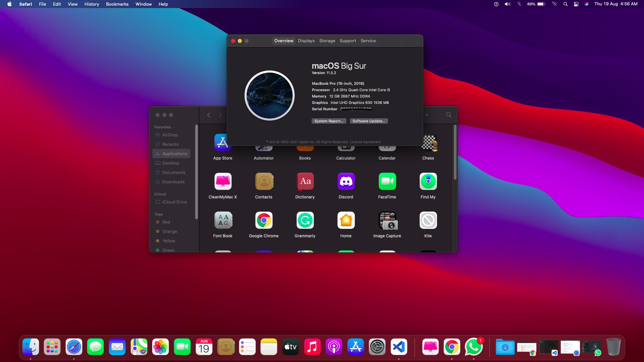Select the Red tag in sidebar

tap(166, 222)
